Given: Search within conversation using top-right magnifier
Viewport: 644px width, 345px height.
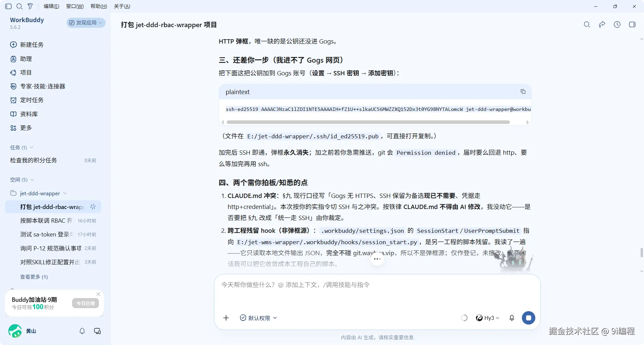Looking at the screenshot, I should [587, 24].
